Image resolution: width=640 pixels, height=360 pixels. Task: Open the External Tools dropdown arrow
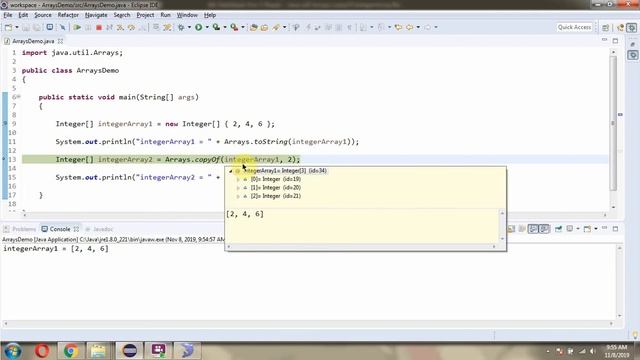pos(243,27)
